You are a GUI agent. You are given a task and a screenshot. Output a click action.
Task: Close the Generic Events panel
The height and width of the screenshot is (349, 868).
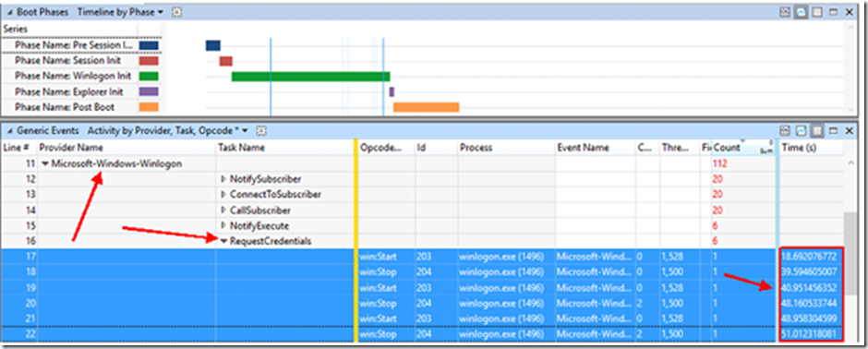[850, 131]
